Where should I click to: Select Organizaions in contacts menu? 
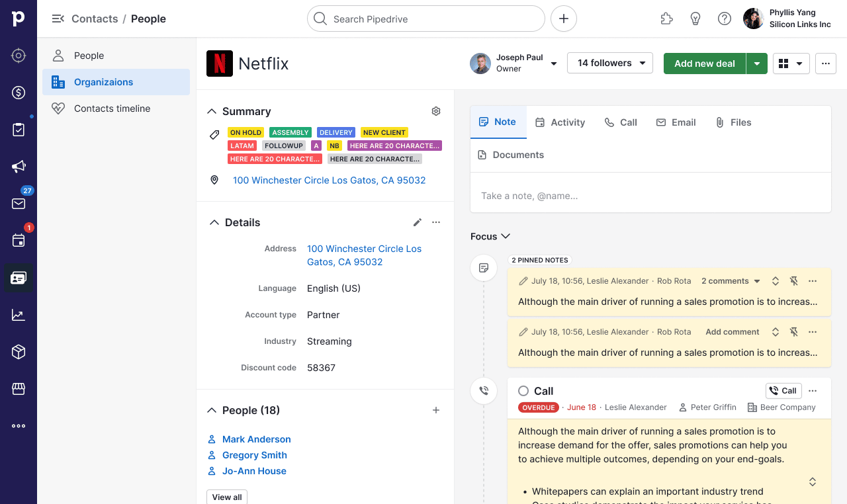[x=116, y=82]
